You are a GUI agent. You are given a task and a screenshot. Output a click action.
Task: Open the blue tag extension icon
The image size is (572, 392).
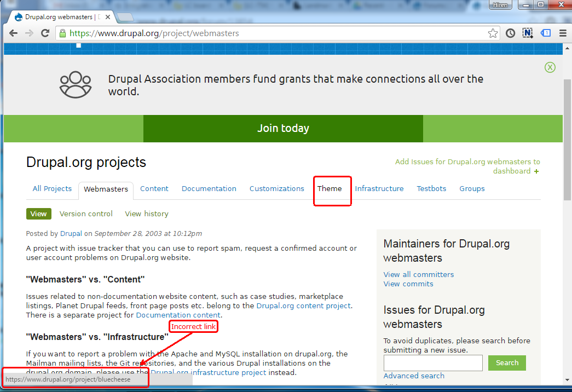point(545,33)
